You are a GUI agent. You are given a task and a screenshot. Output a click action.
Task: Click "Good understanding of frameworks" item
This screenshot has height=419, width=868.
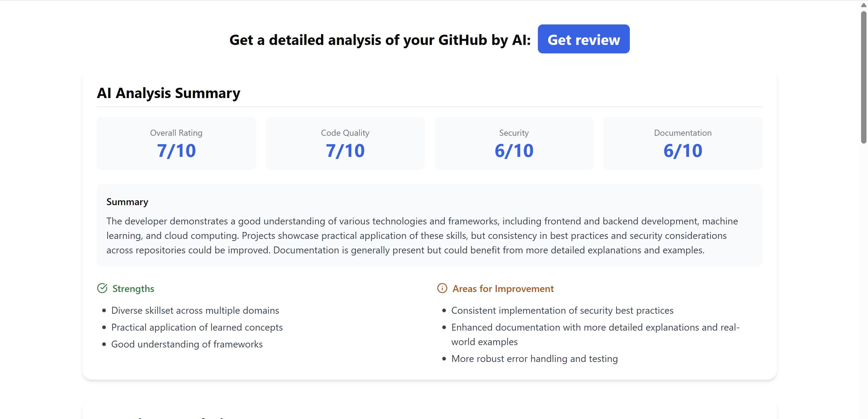[187, 344]
